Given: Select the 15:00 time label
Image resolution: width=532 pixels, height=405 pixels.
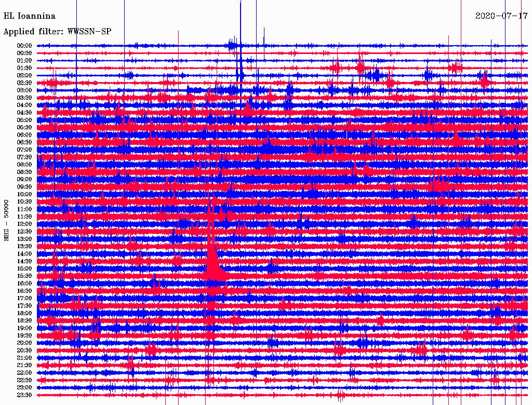Looking at the screenshot, I should pos(24,268).
